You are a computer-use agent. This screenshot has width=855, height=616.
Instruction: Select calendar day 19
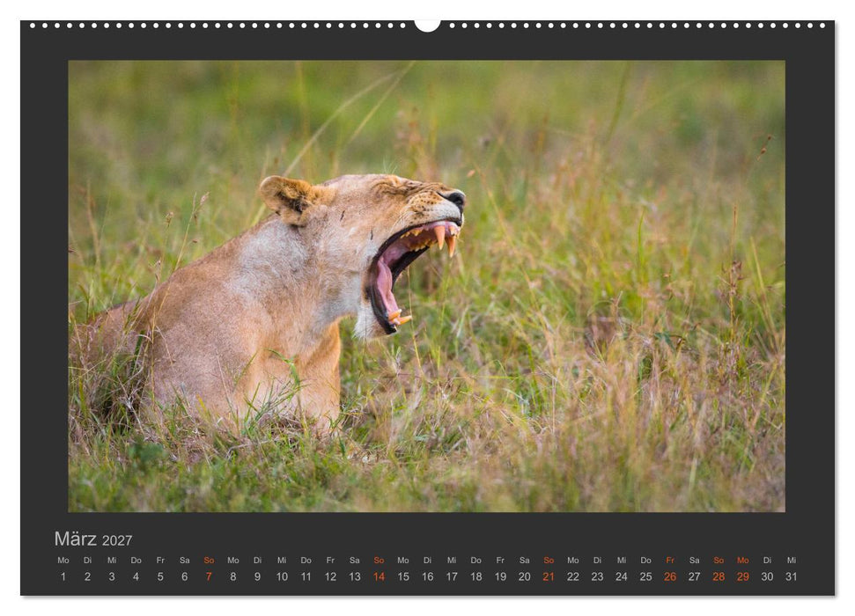[x=500, y=576]
